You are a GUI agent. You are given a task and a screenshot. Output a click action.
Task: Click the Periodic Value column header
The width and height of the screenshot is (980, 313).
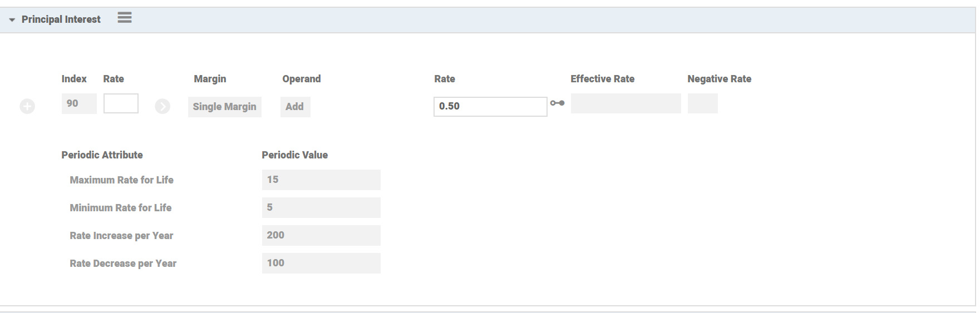(294, 155)
